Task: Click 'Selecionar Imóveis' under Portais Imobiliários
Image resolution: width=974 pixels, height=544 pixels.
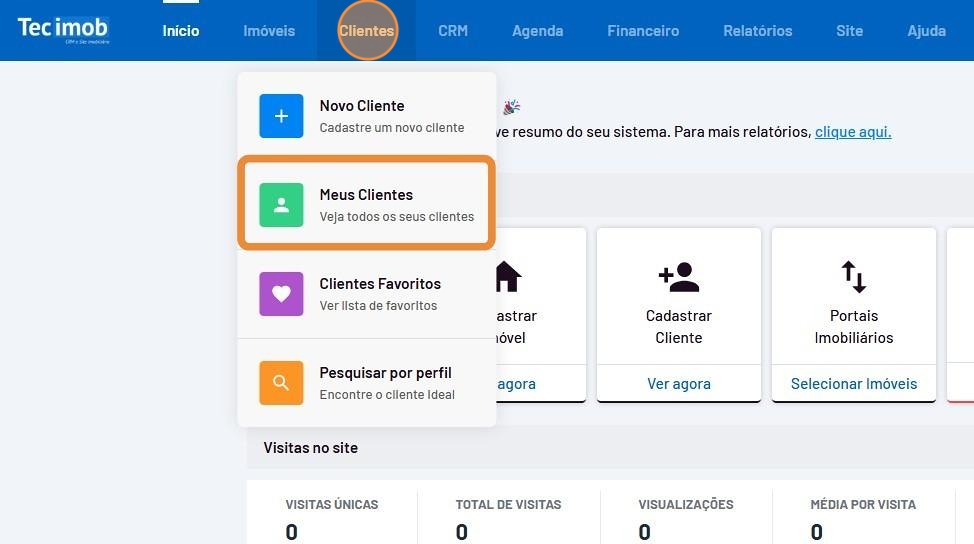Action: click(853, 384)
